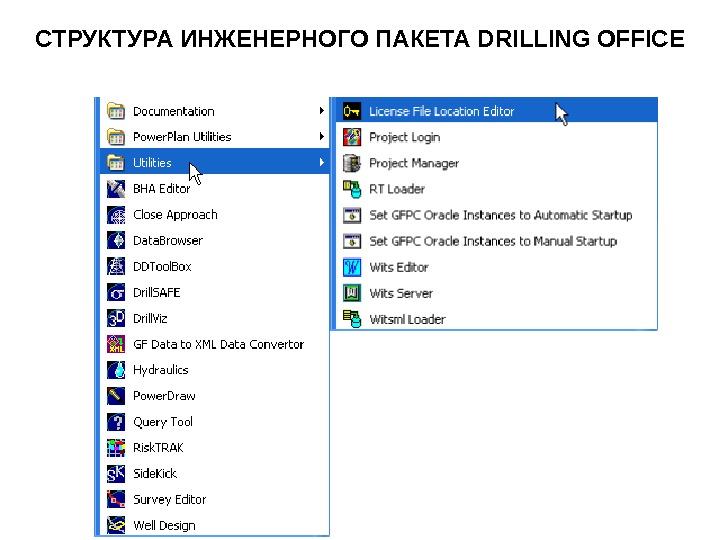Click the Well Design icon
Viewport: 720px width, 540px height.
pyautogui.click(x=116, y=525)
